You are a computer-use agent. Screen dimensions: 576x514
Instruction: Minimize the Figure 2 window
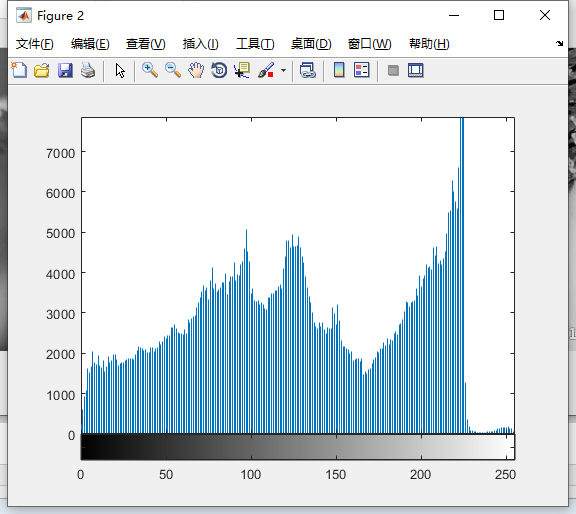click(454, 15)
